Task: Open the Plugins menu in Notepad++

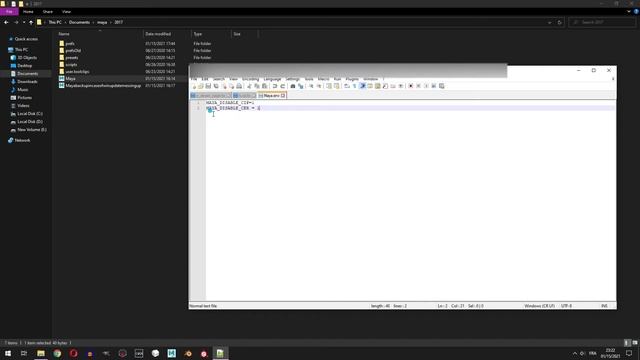Action: 352,79
